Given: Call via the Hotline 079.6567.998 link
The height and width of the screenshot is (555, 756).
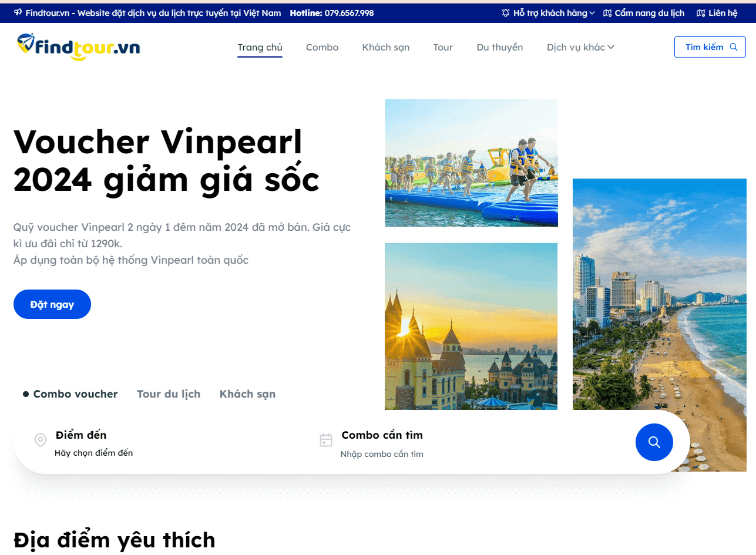Looking at the screenshot, I should pos(332,12).
